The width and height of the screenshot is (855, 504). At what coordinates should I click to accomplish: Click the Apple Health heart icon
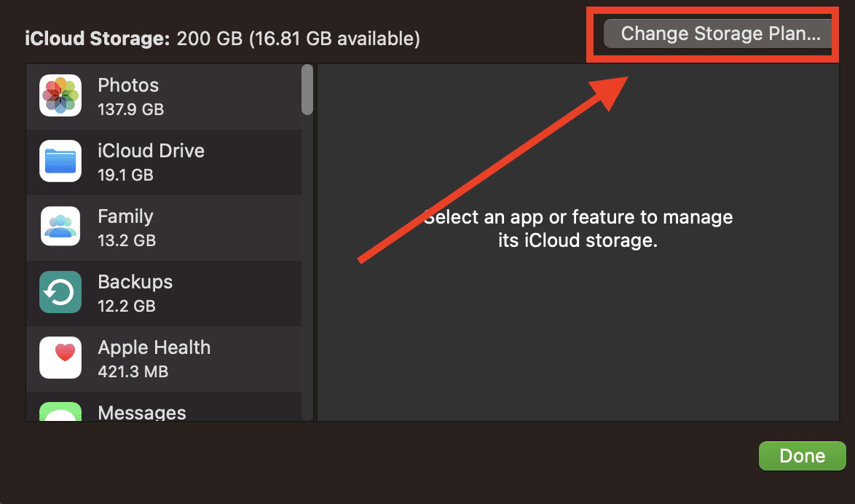[x=60, y=358]
